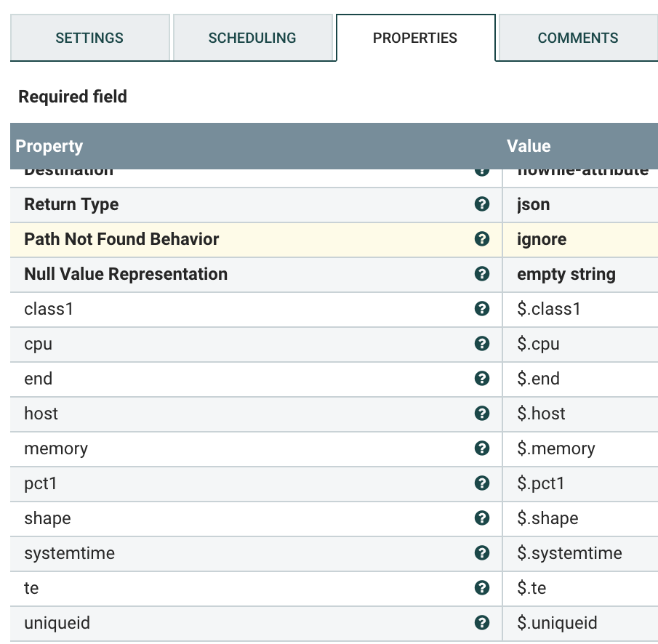Change Path Not Found Behavior value ignore
658x644 pixels.
pos(542,239)
